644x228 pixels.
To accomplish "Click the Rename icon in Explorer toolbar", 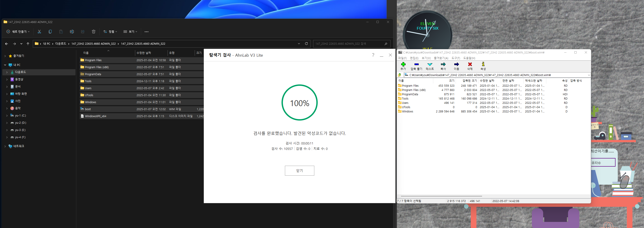I will [72, 32].
